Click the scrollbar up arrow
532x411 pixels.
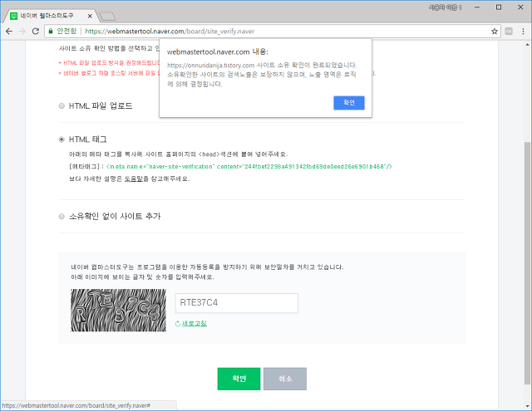527,44
